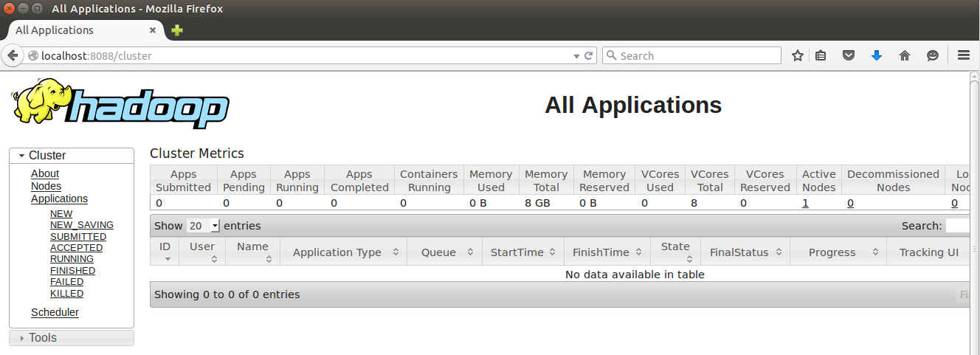Viewport: 980px width, 355px height.
Task: Open the Show entries count dropdown
Action: [x=204, y=226]
